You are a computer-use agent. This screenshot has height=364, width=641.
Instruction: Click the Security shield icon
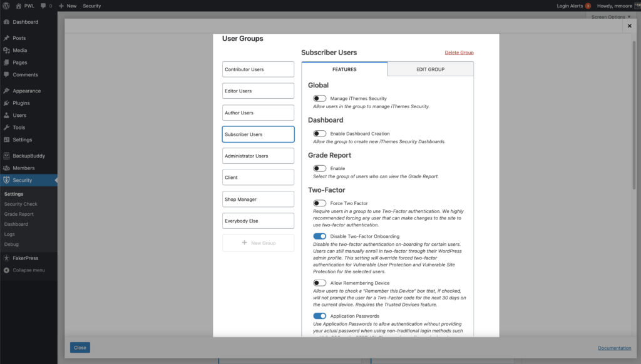click(6, 180)
